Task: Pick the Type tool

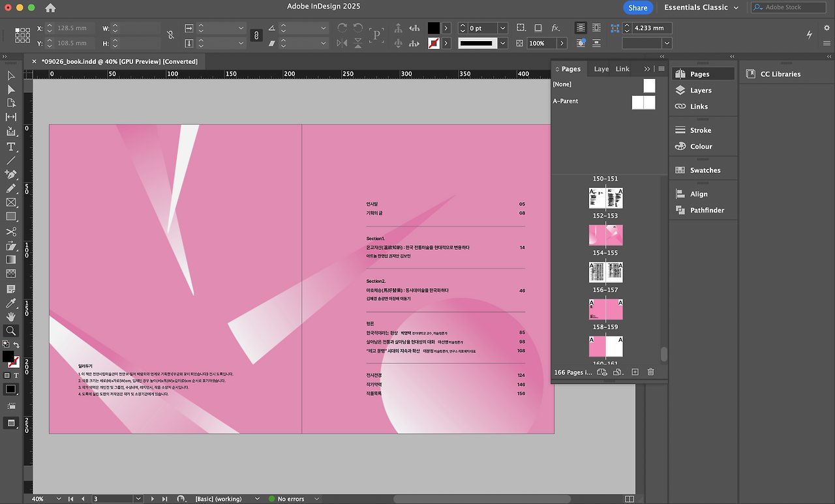Action: pyautogui.click(x=11, y=147)
